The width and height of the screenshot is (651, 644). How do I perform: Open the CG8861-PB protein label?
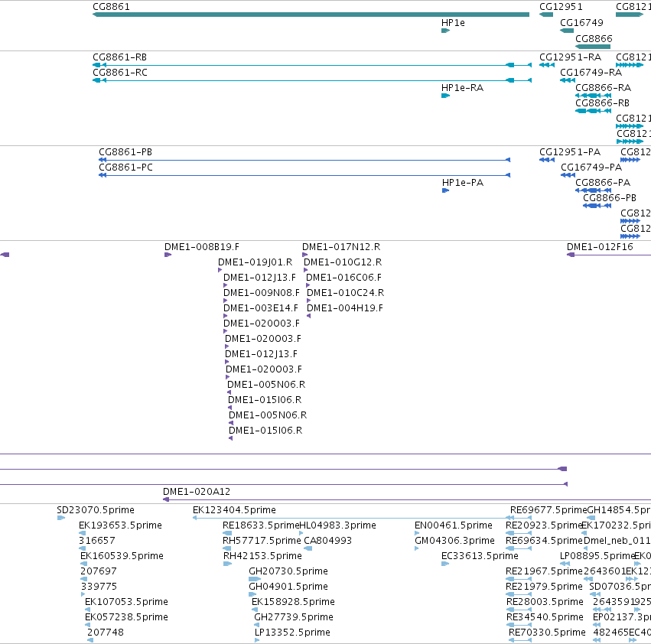click(x=125, y=152)
